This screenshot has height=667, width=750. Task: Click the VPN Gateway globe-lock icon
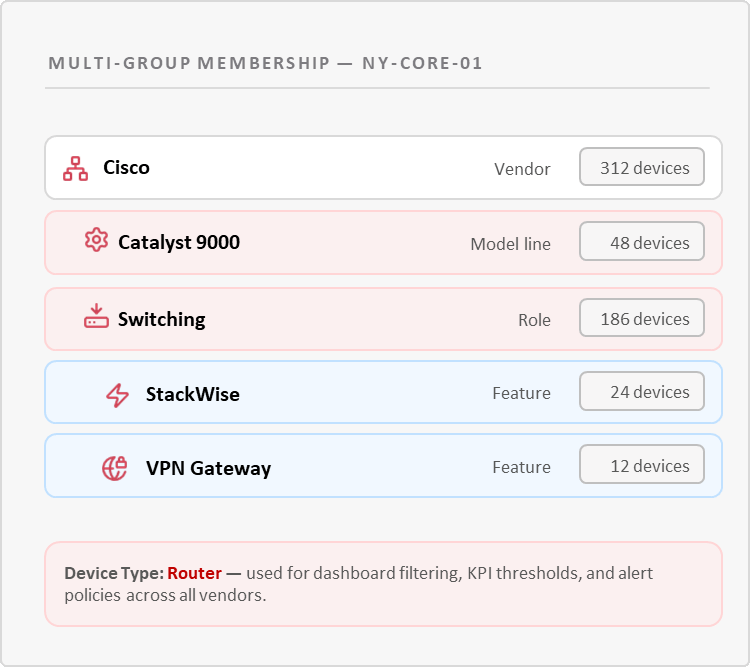tap(115, 468)
